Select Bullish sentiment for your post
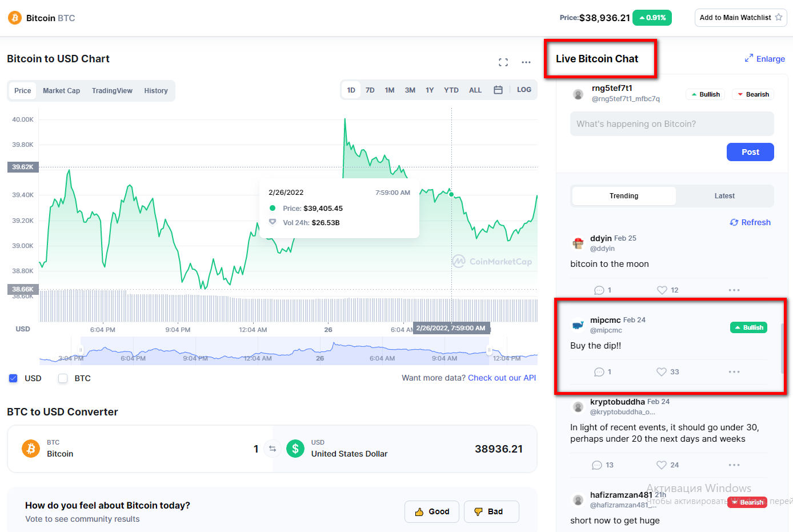The image size is (793, 532). point(705,94)
